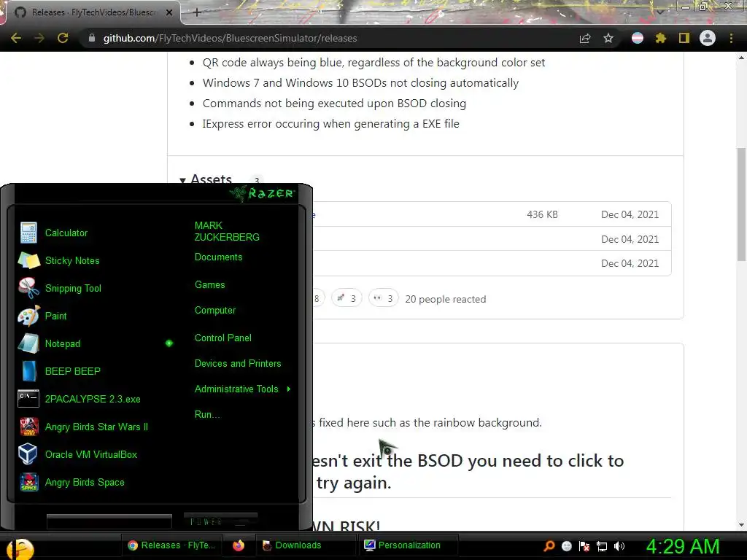Click the 4:29 AM taskbar clock
This screenshot has height=560, width=747.
click(x=683, y=546)
